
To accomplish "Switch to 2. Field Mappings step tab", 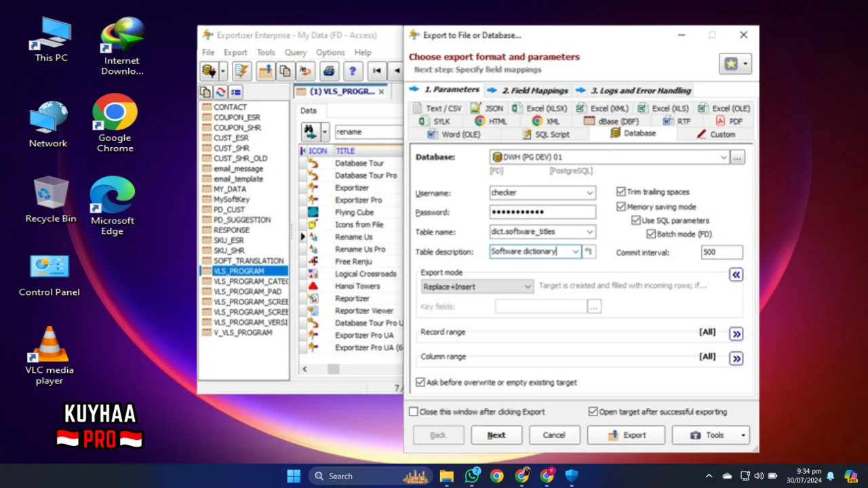I will (528, 90).
